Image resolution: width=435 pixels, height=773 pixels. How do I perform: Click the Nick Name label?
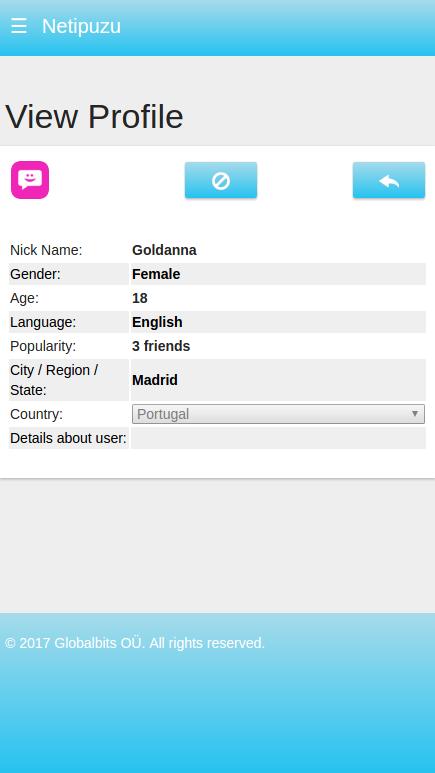[x=46, y=250]
